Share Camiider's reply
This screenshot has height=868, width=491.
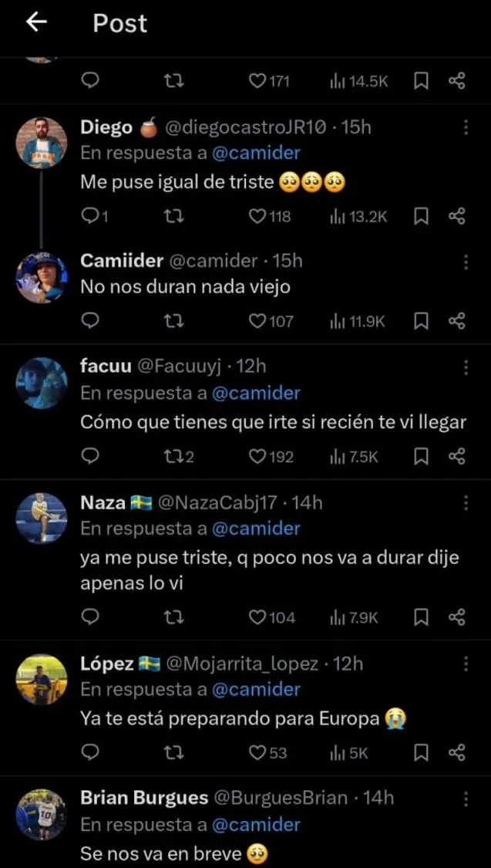457,321
